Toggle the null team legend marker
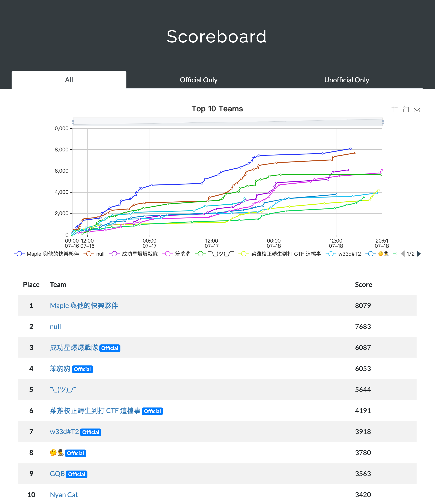The image size is (435, 504). point(89,254)
